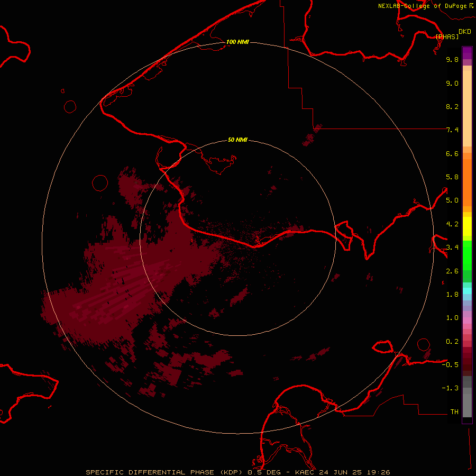Click the 9.8 value on the color scale

pos(452,59)
